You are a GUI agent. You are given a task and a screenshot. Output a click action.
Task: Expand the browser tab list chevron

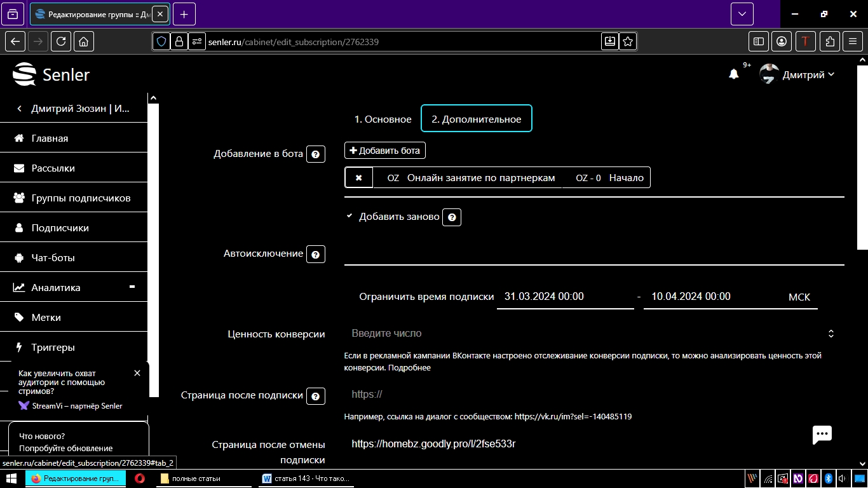[741, 13]
